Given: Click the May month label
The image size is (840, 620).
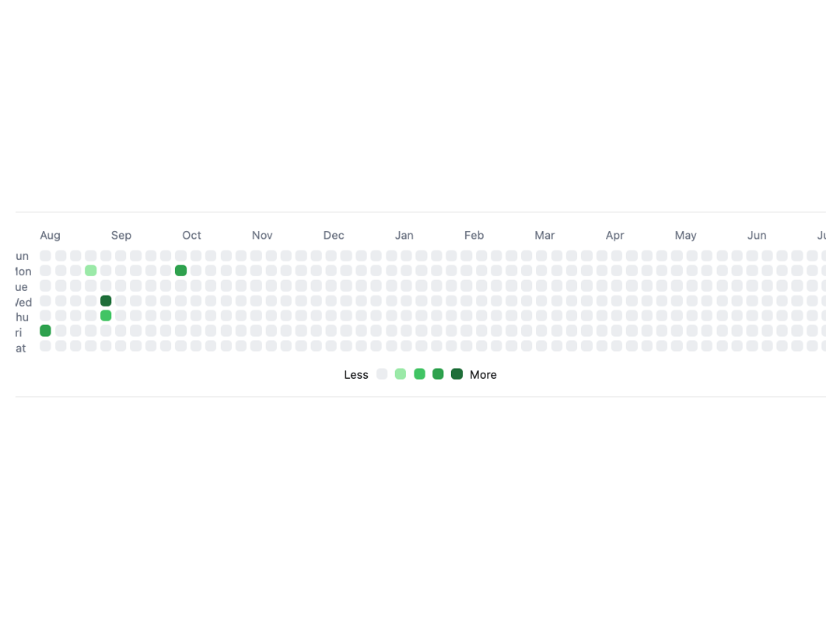Looking at the screenshot, I should tap(686, 235).
